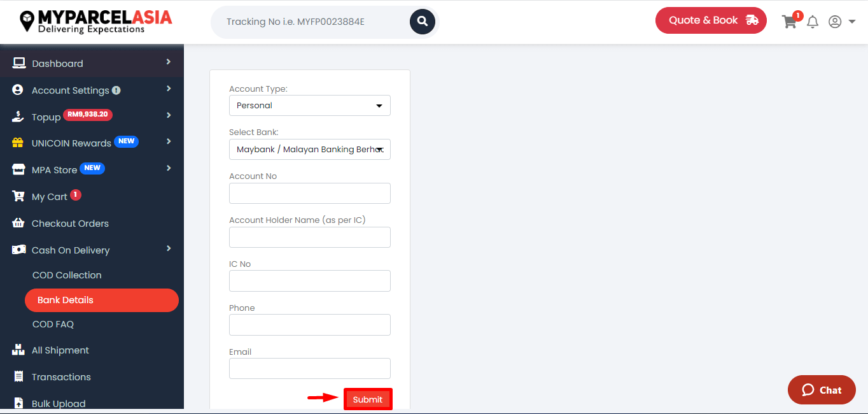Click the tracking search magnifier button

423,22
